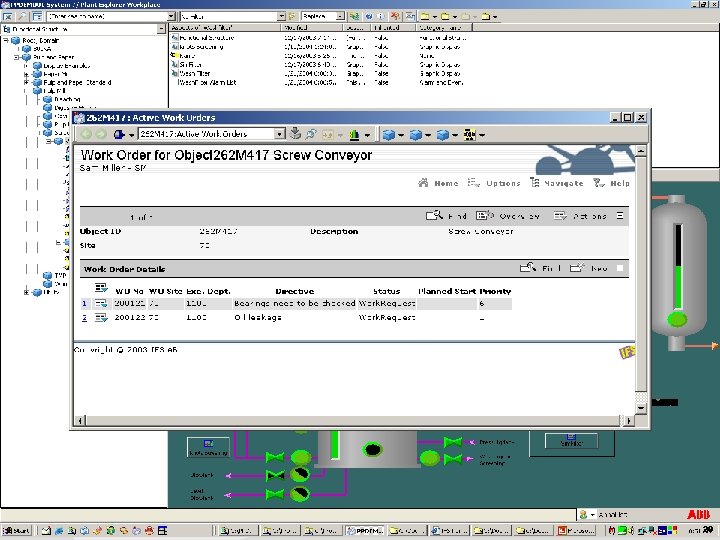Go back in the Active Work Orders window
The height and width of the screenshot is (540, 720).
(86, 135)
